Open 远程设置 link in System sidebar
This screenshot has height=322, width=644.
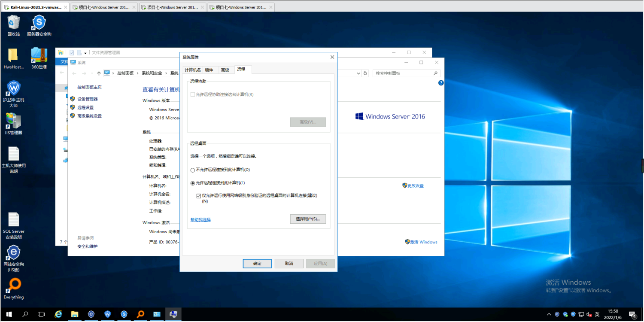(x=85, y=108)
